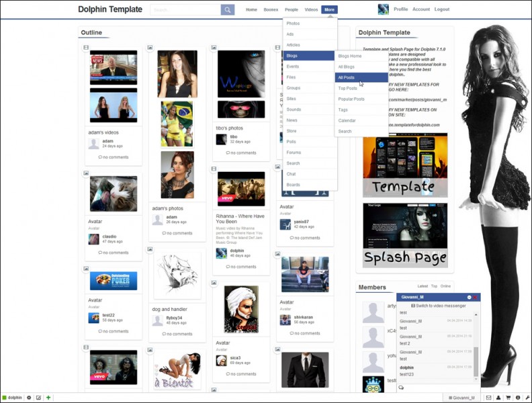Open the Profile link
The height and width of the screenshot is (403, 532).
coord(401,9)
